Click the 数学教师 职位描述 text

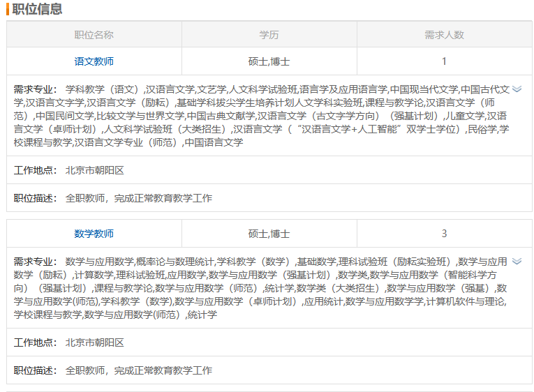click(x=138, y=370)
